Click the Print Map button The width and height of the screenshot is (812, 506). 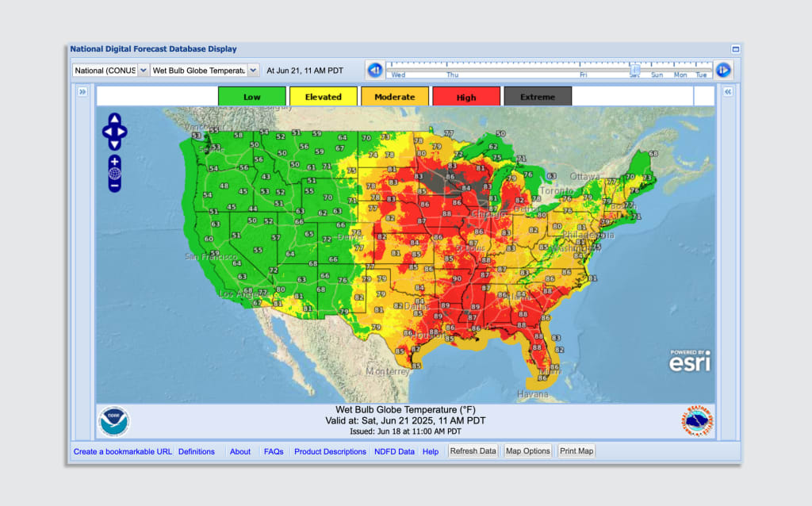576,451
